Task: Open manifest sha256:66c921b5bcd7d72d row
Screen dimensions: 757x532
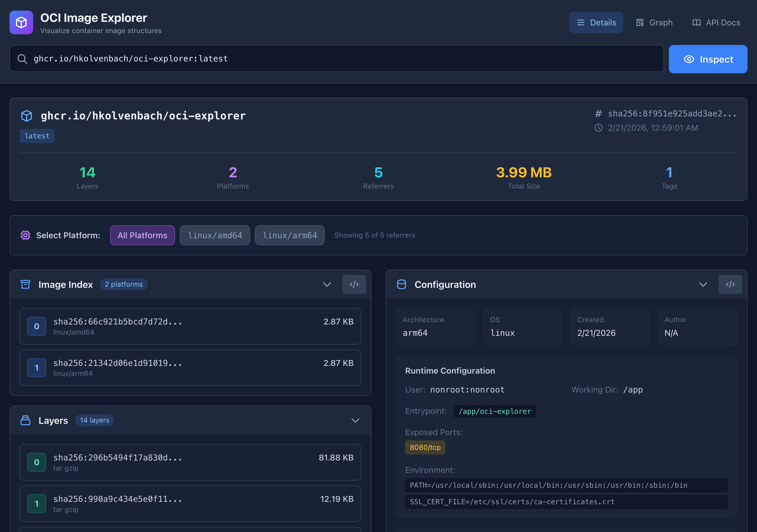Action: point(190,326)
